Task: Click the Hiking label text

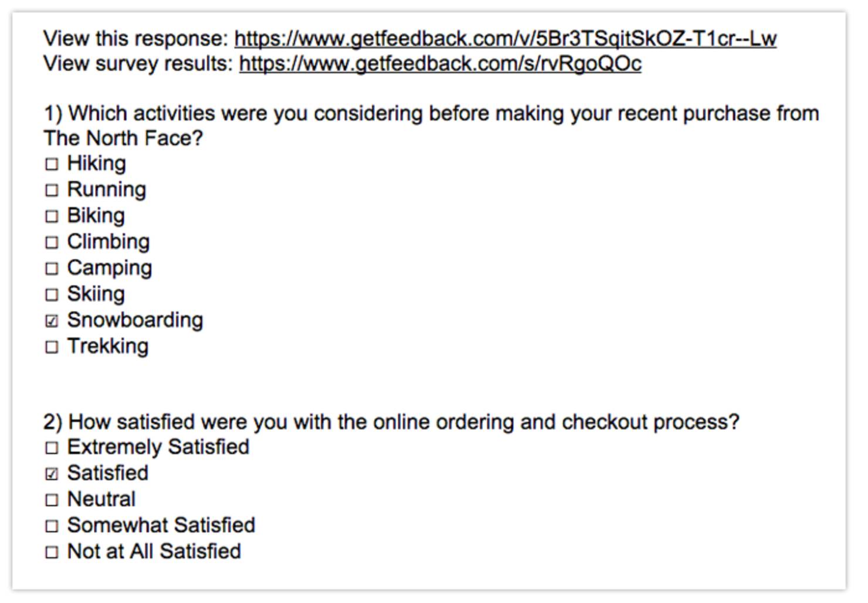Action: (96, 163)
